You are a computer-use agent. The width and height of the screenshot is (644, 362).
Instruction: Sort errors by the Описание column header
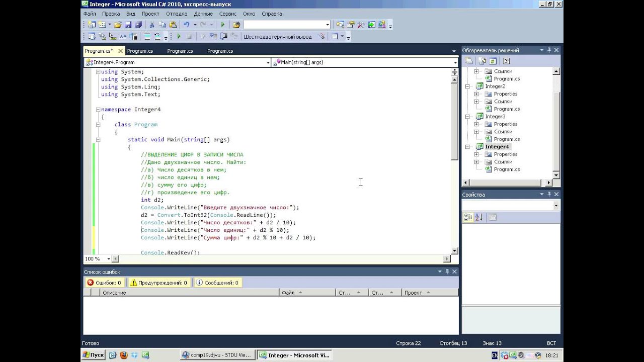(x=190, y=293)
